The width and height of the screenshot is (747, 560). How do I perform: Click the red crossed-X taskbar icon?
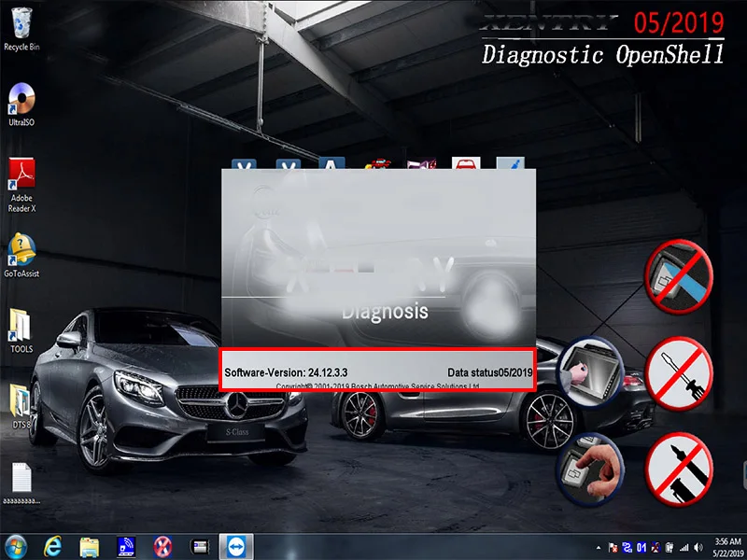(162, 547)
